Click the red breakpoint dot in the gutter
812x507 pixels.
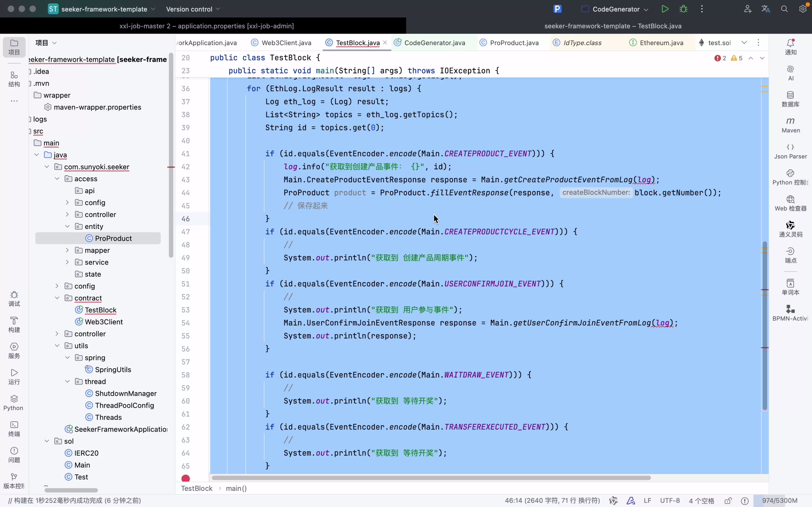[186, 478]
